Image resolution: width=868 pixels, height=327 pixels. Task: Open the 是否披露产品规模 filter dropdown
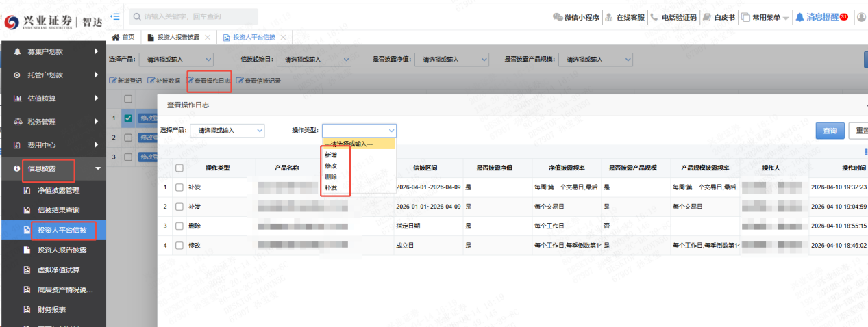[595, 60]
